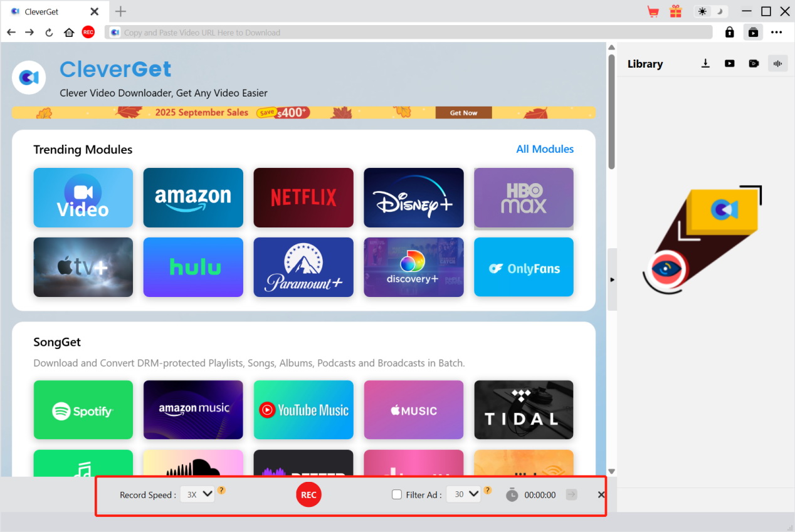Open the gift box icon
795x532 pixels.
(675, 11)
